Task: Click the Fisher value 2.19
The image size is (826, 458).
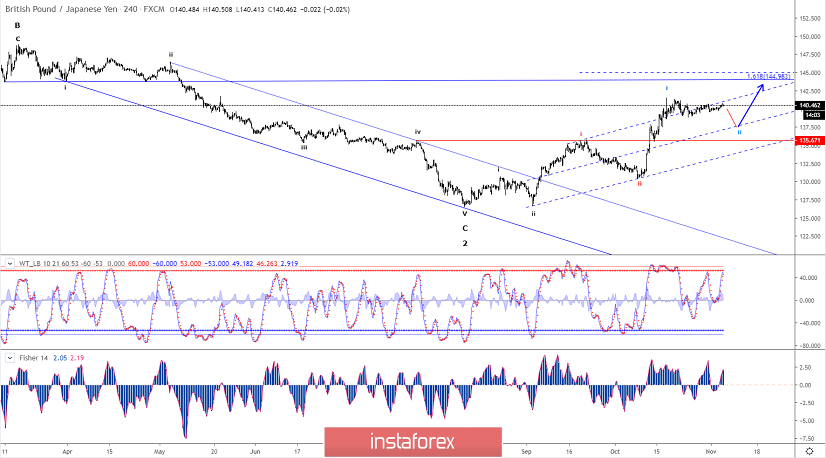Action: coord(77,358)
